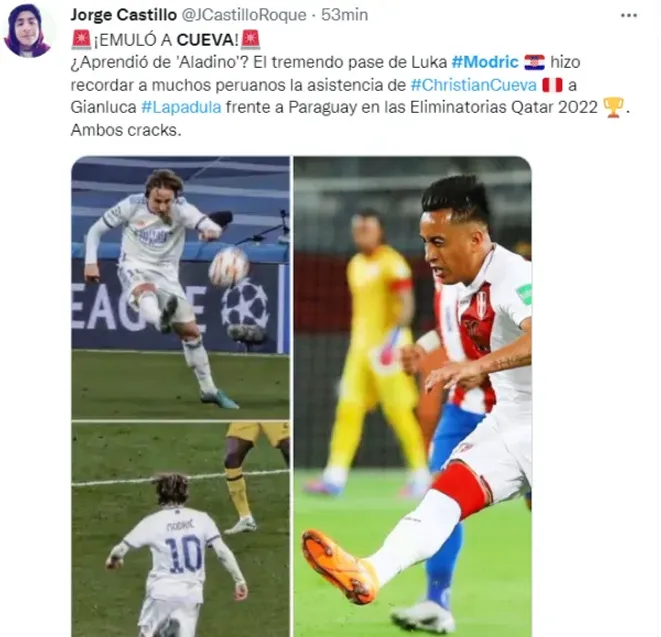Click the Croatia flag emoji
This screenshot has height=637, width=661.
(x=534, y=62)
